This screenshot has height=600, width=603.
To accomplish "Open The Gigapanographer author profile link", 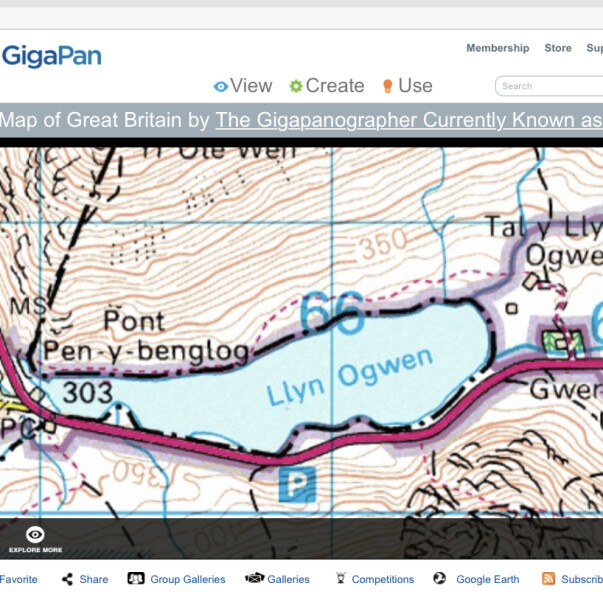I will click(409, 120).
